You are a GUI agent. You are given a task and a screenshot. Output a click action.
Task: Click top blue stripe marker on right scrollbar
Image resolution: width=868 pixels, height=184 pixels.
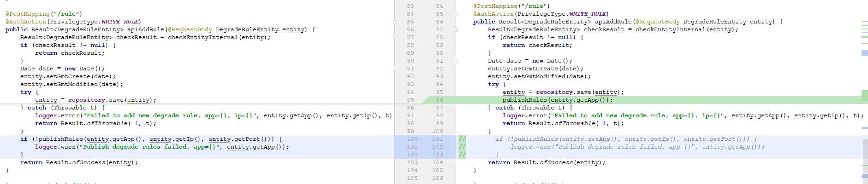click(x=864, y=53)
